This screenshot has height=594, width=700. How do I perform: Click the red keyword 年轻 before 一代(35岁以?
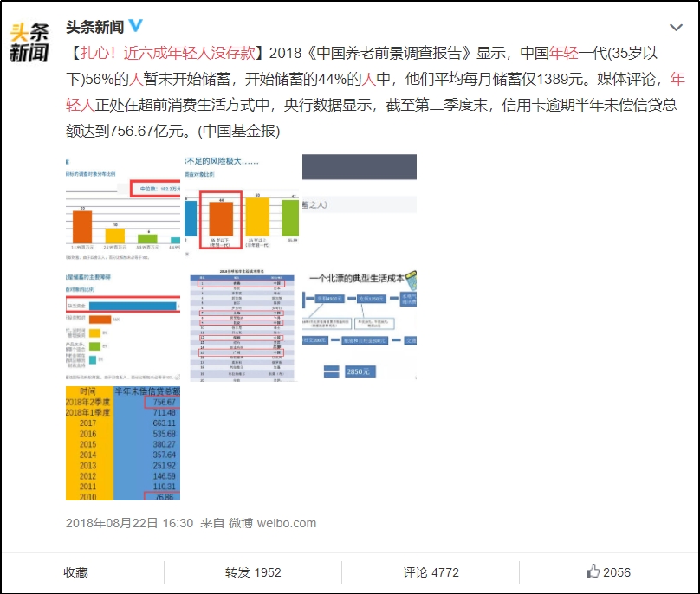pyautogui.click(x=563, y=53)
